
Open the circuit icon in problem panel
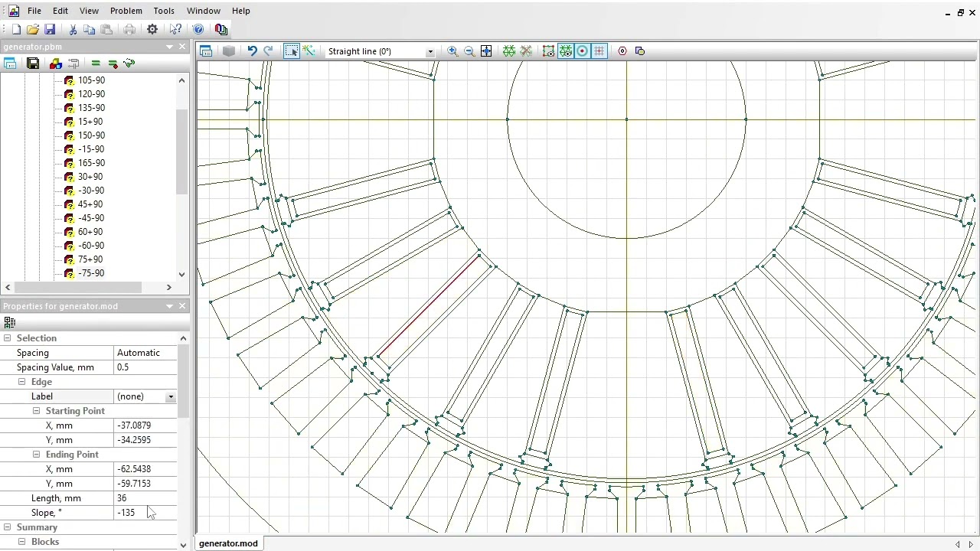click(73, 64)
